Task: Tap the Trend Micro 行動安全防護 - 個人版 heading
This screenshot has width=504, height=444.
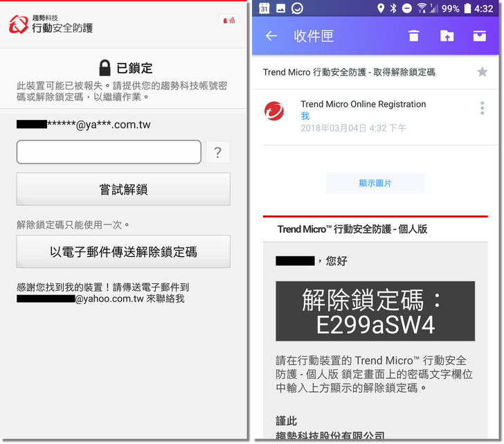Action: point(352,229)
